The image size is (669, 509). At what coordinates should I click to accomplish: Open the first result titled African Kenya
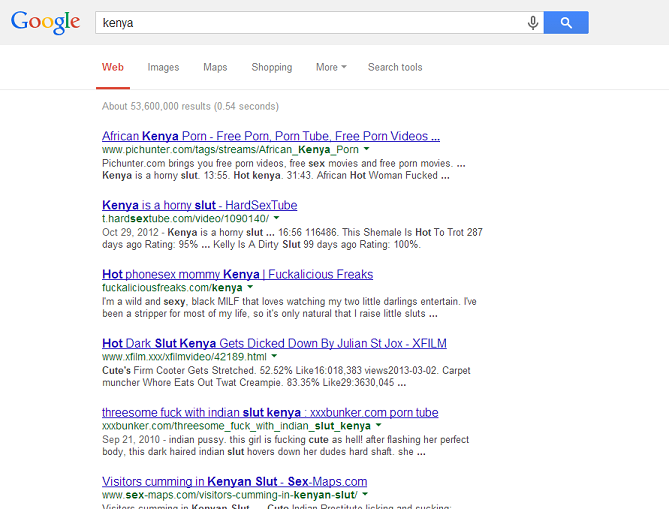(271, 136)
